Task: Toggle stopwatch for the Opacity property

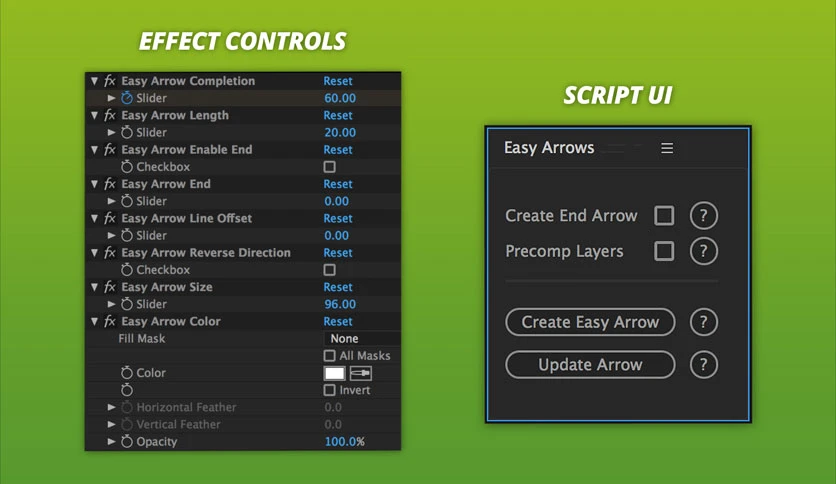Action: point(127,441)
